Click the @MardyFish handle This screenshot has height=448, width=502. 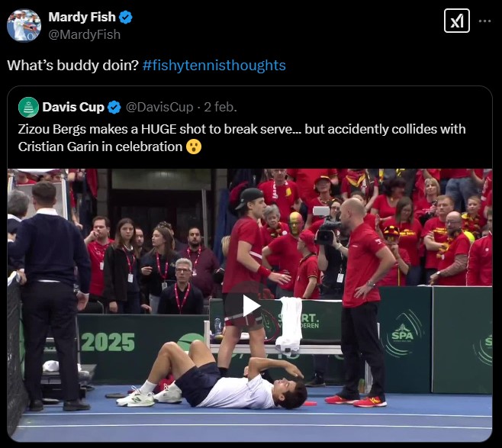85,34
